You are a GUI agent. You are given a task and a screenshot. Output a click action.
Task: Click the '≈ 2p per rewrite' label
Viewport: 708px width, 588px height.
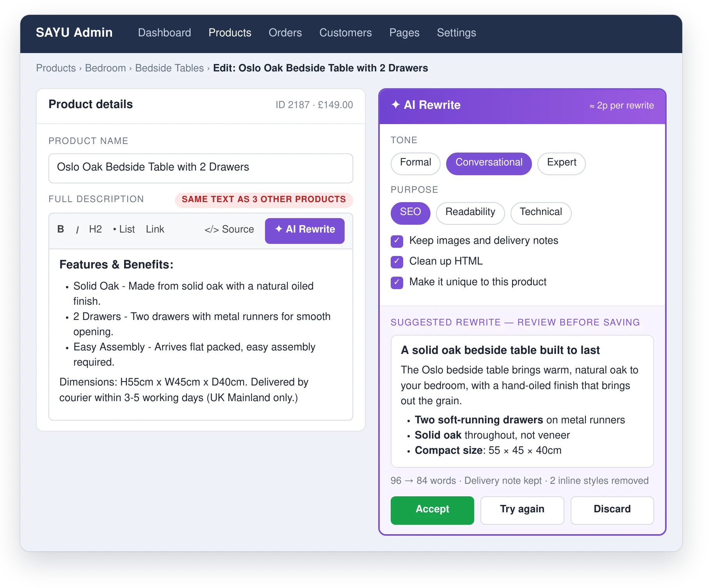point(621,106)
